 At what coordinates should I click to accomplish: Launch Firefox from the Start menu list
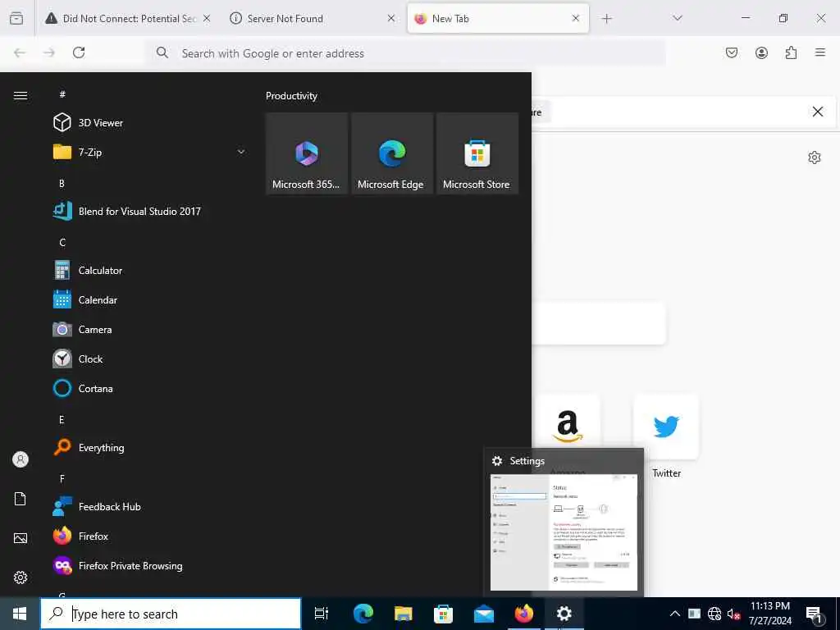pyautogui.click(x=148, y=536)
